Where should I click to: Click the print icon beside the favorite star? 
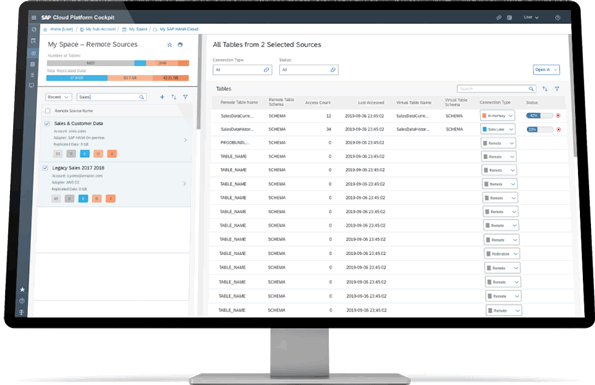click(x=180, y=45)
